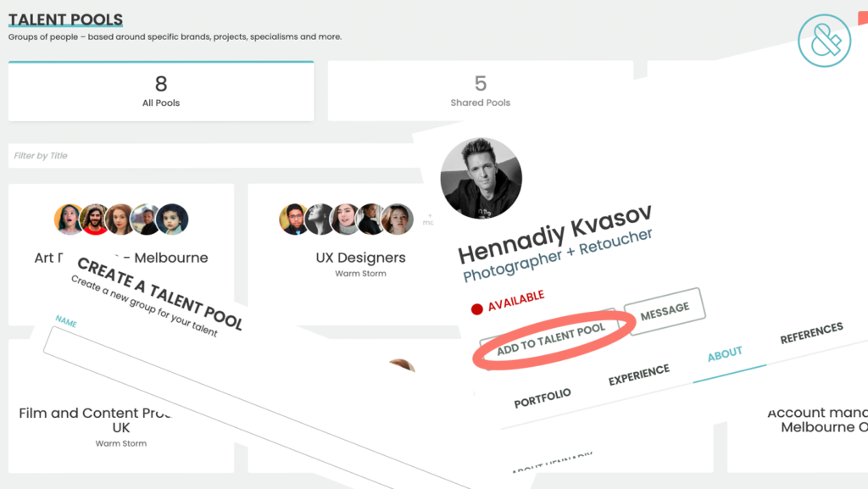This screenshot has width=868, height=489.
Task: Select the About tab on the profile
Action: 725,354
